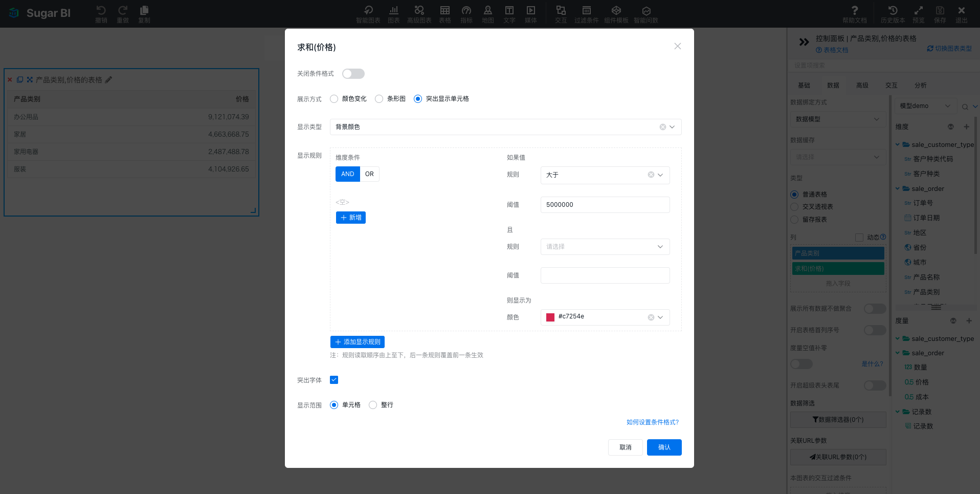The width and height of the screenshot is (980, 494).
Task: Click the 确认 button
Action: (664, 447)
